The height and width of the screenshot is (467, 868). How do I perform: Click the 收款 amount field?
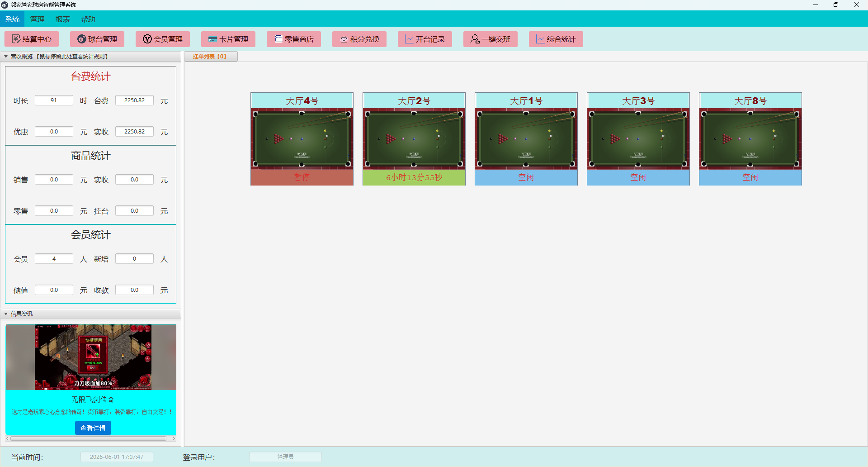point(134,290)
